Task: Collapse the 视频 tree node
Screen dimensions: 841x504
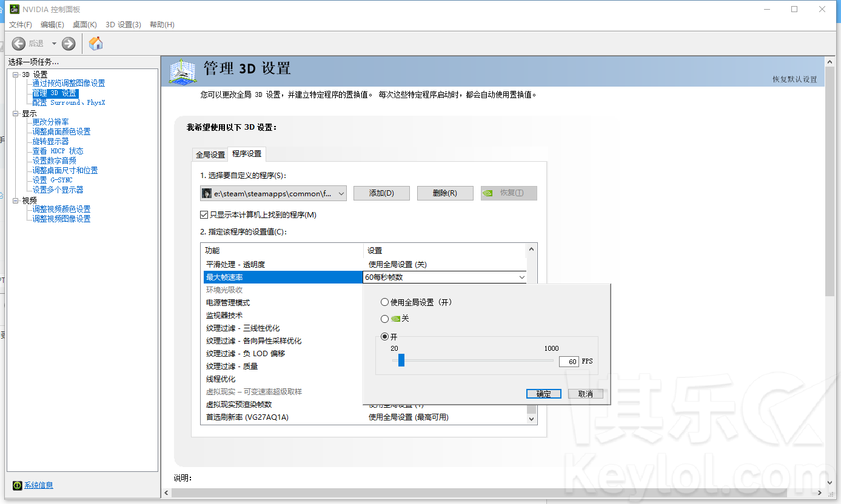Action: click(x=16, y=200)
